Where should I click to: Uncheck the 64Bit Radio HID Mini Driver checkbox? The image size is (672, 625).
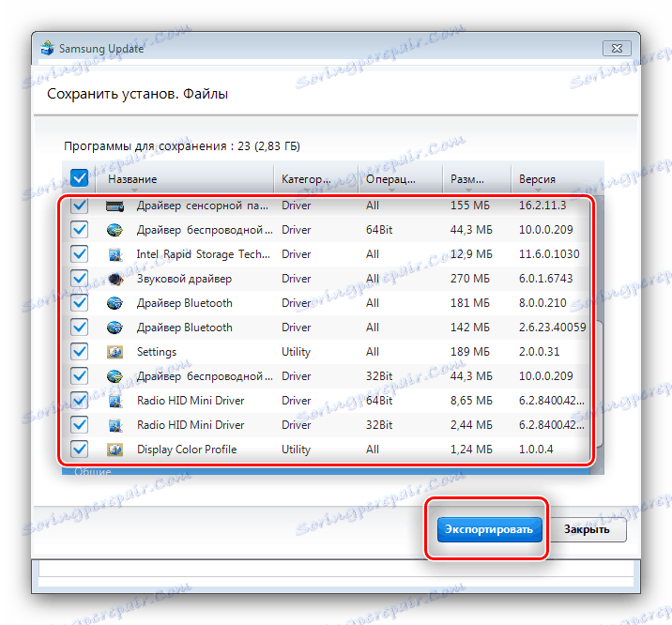pyautogui.click(x=80, y=401)
